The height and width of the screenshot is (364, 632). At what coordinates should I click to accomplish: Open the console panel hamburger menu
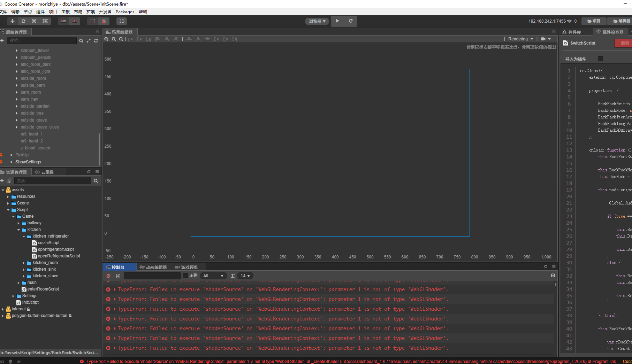[x=554, y=267]
